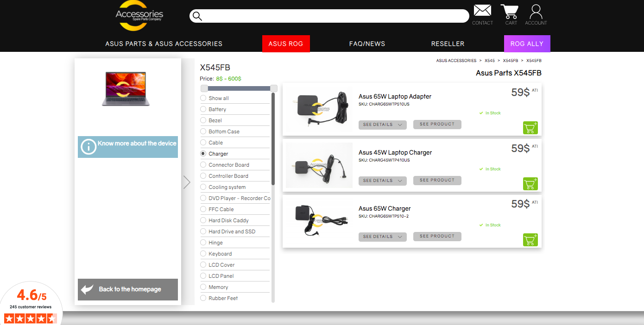644x325 pixels.
Task: Click the X545FB laptop thumbnail image
Action: (x=126, y=89)
